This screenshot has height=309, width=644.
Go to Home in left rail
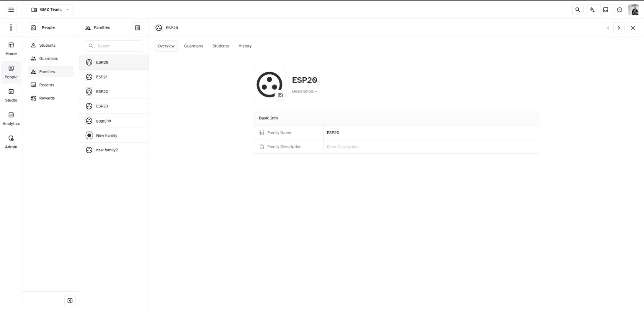click(x=11, y=49)
